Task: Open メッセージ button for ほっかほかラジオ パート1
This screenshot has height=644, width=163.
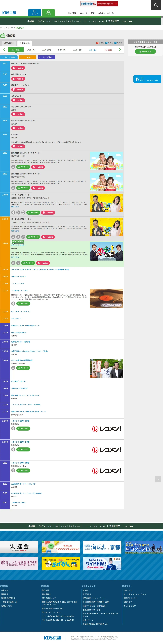Action: pos(23,167)
